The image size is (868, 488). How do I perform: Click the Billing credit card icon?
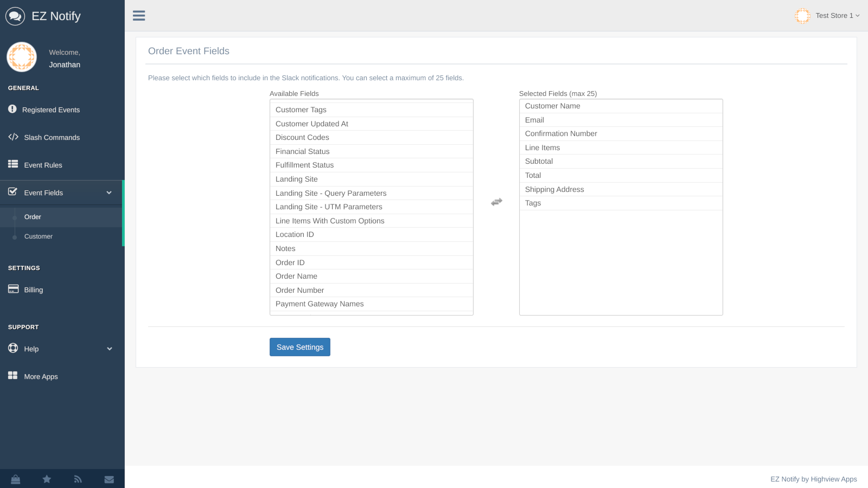tap(13, 289)
